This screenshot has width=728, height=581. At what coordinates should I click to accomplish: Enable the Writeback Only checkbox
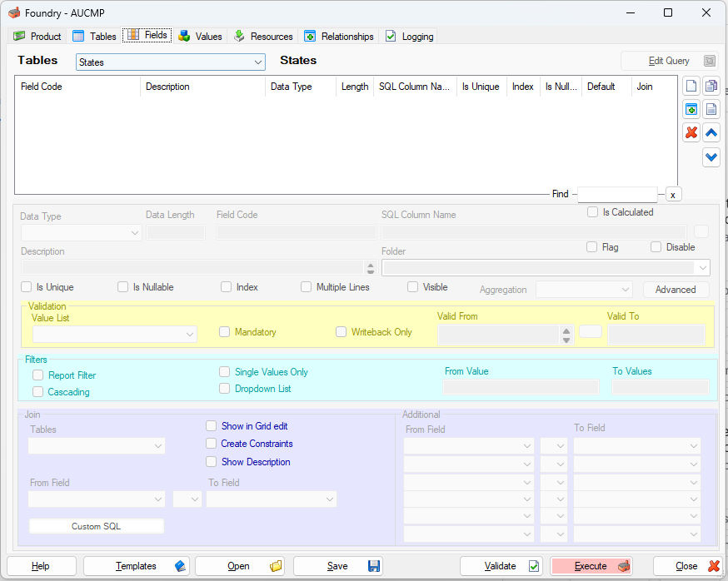(x=341, y=332)
